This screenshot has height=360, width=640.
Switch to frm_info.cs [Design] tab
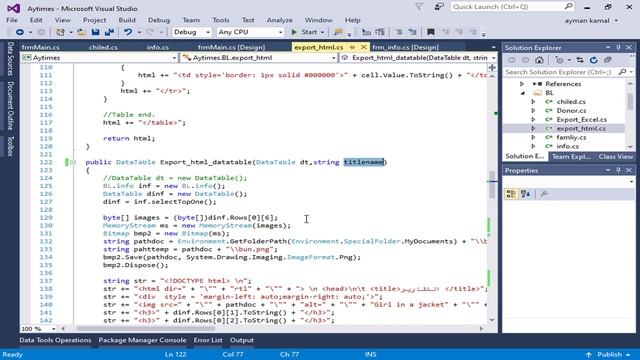405,47
